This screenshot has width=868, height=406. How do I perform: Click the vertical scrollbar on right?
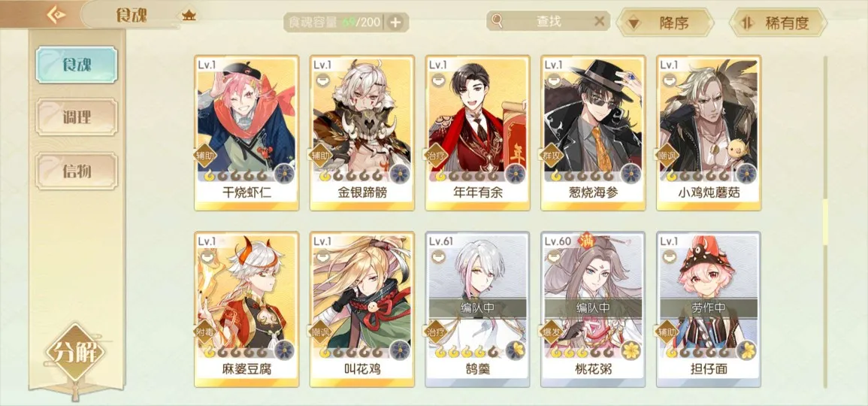click(825, 222)
